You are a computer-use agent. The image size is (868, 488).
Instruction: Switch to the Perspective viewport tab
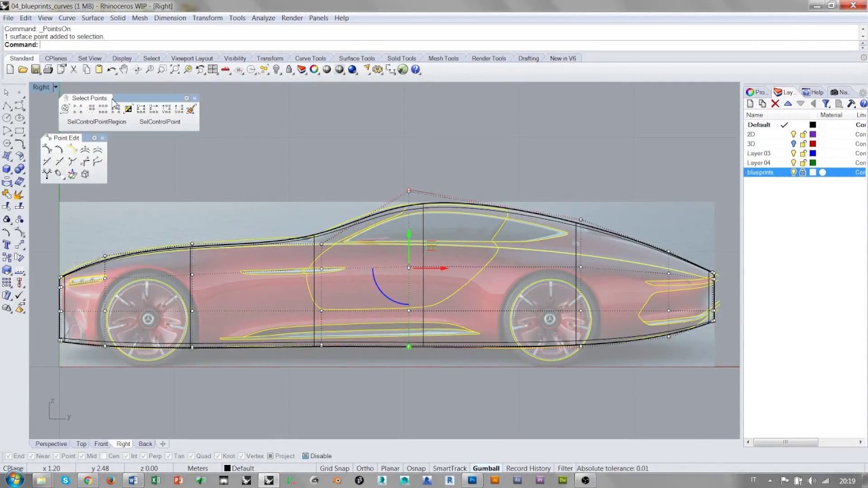52,444
